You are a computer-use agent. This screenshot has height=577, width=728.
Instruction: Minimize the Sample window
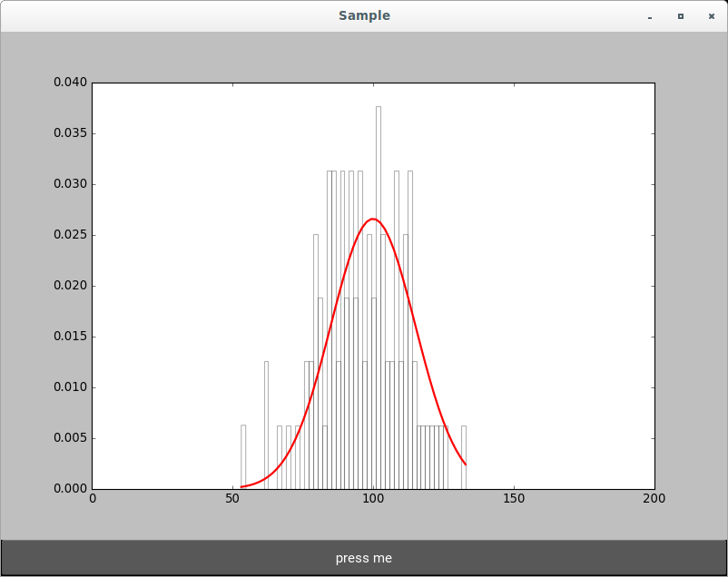pyautogui.click(x=649, y=16)
